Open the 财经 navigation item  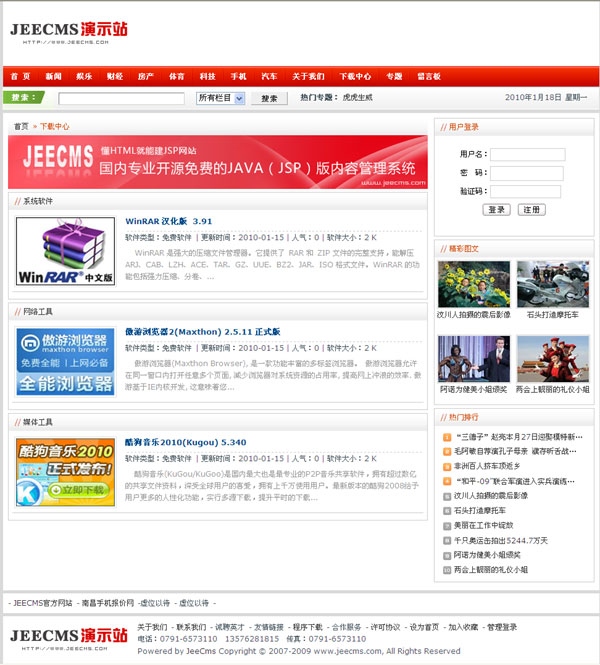tap(115, 76)
